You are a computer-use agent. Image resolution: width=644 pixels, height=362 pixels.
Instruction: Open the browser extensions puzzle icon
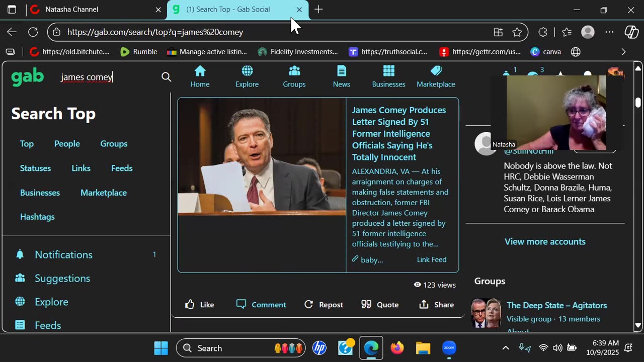click(543, 32)
